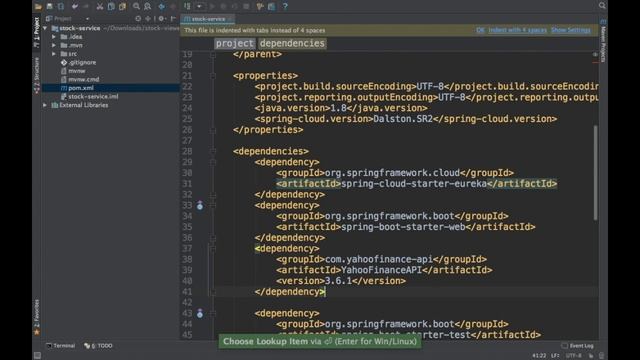Viewport: 640px width, 360px height.
Task: Open the Project tool window tab
Action: 37,32
